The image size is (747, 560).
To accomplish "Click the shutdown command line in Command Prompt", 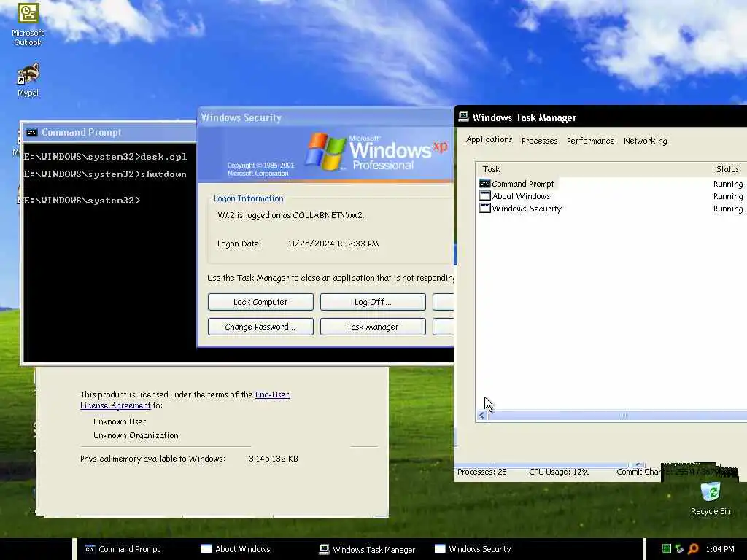I will [x=105, y=174].
